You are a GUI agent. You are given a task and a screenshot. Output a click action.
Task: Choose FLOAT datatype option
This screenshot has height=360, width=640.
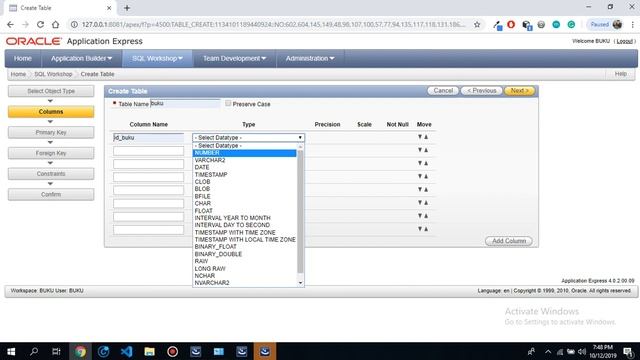[x=244, y=211]
